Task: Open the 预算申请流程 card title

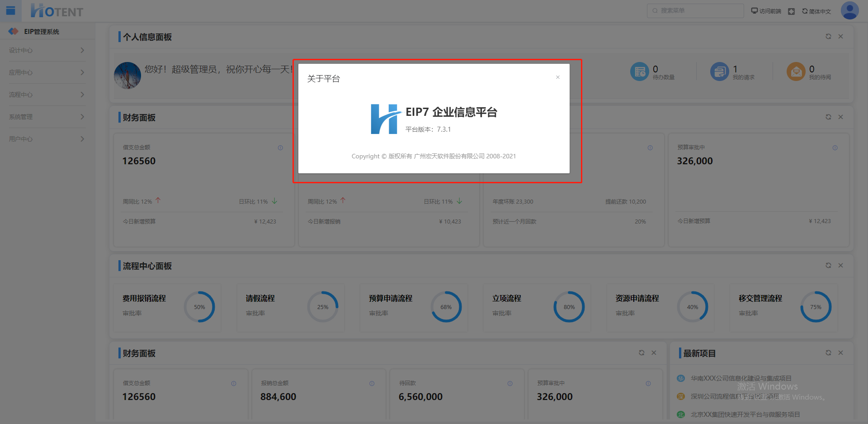Action: [x=391, y=299]
